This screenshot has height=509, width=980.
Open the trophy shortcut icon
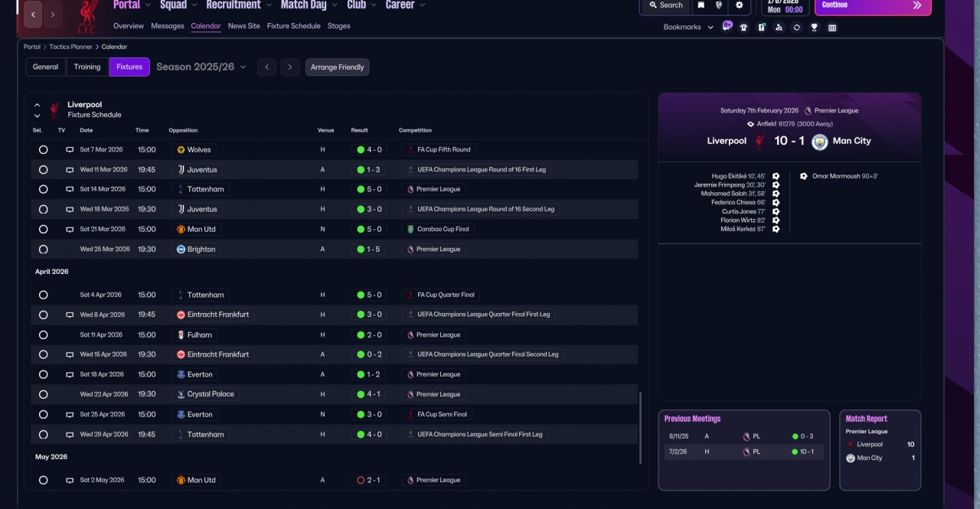click(x=814, y=28)
